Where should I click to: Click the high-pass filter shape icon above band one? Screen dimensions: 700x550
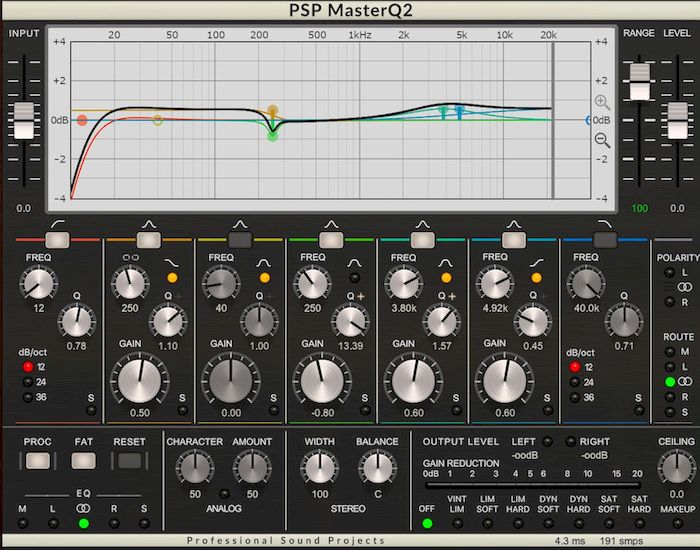(x=57, y=222)
